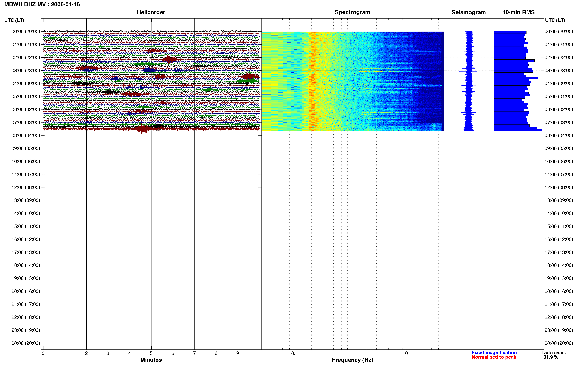The height and width of the screenshot is (368, 588).
Task: Click "01:00 (21:00)" on the Helicorder time axis
Action: click(x=26, y=45)
